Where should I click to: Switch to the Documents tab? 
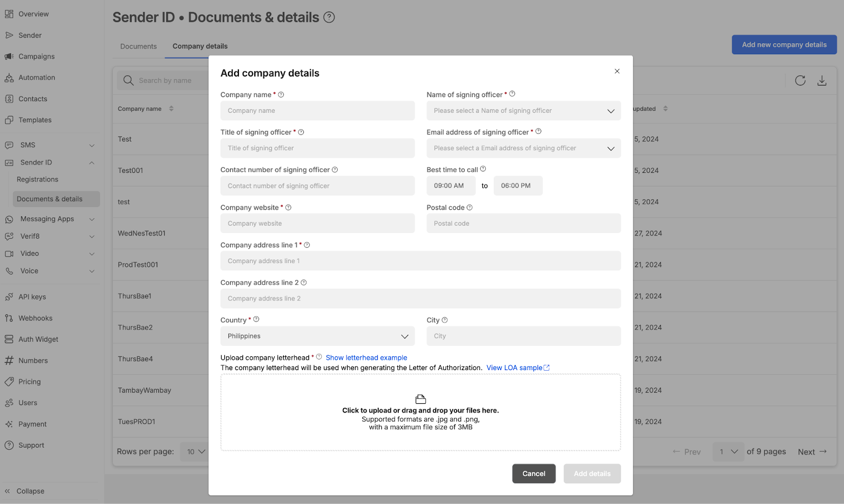pos(138,46)
